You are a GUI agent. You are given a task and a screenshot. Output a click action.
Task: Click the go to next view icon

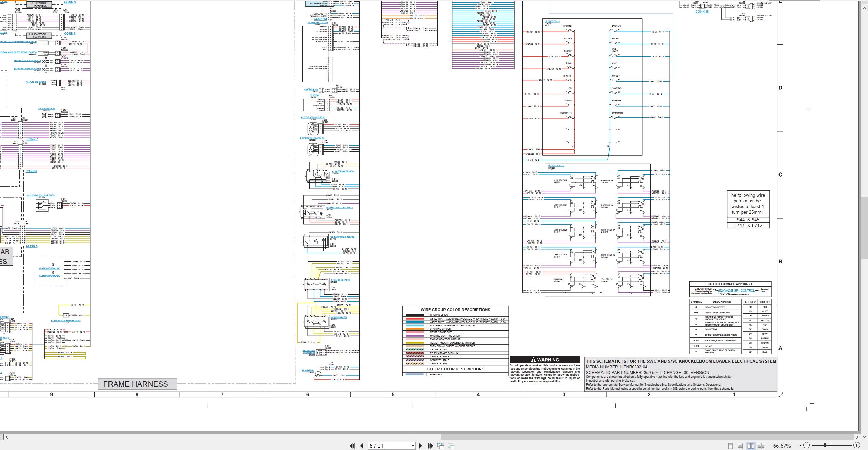pyautogui.click(x=451, y=446)
